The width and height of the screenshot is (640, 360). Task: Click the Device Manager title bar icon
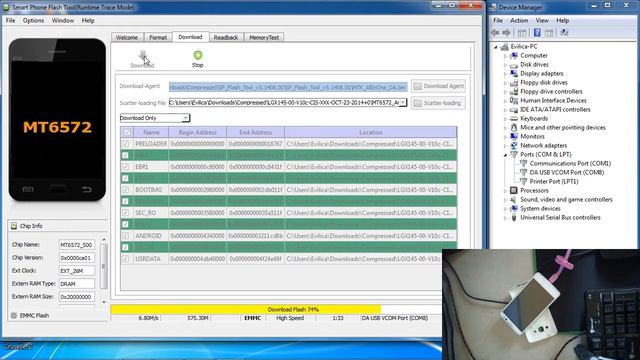pos(493,7)
